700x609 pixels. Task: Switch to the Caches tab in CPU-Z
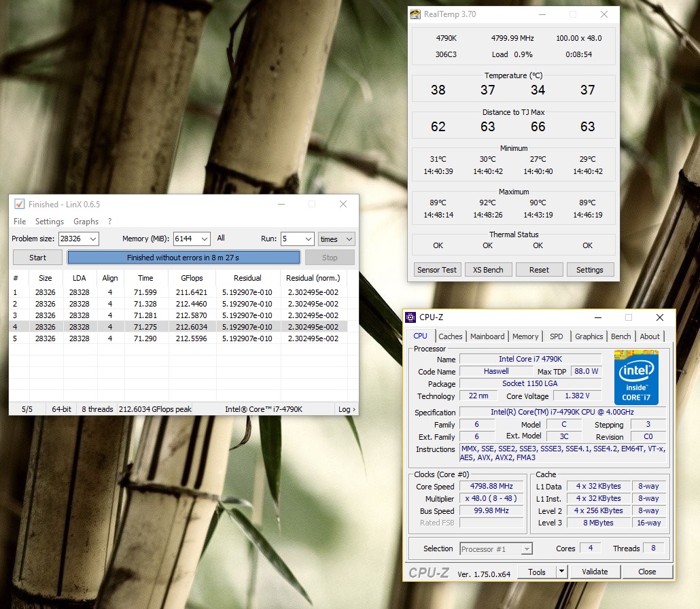[450, 336]
